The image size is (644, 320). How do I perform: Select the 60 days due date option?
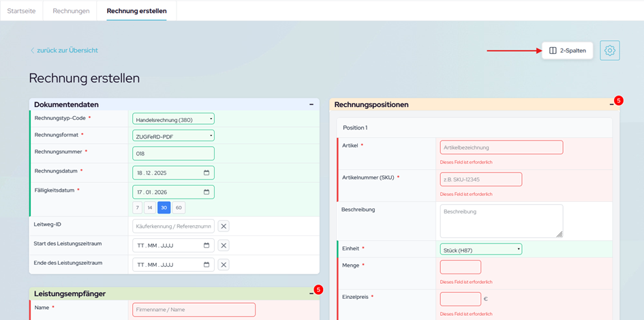point(179,207)
